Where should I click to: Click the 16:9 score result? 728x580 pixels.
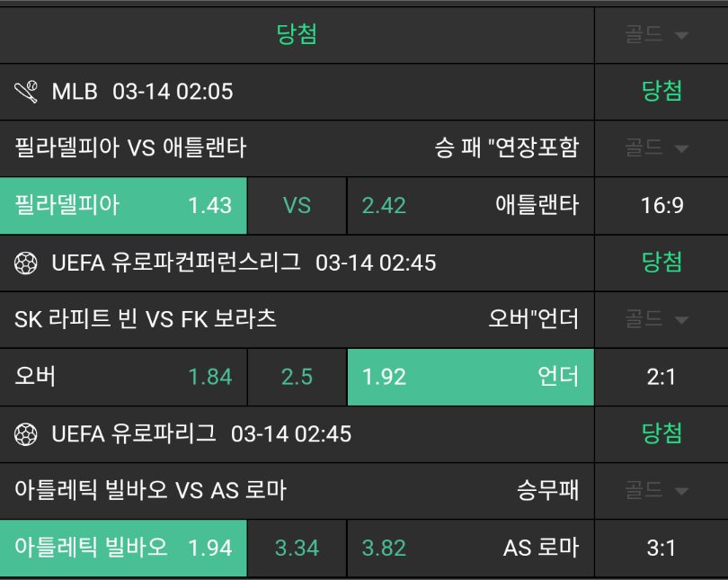click(x=661, y=205)
